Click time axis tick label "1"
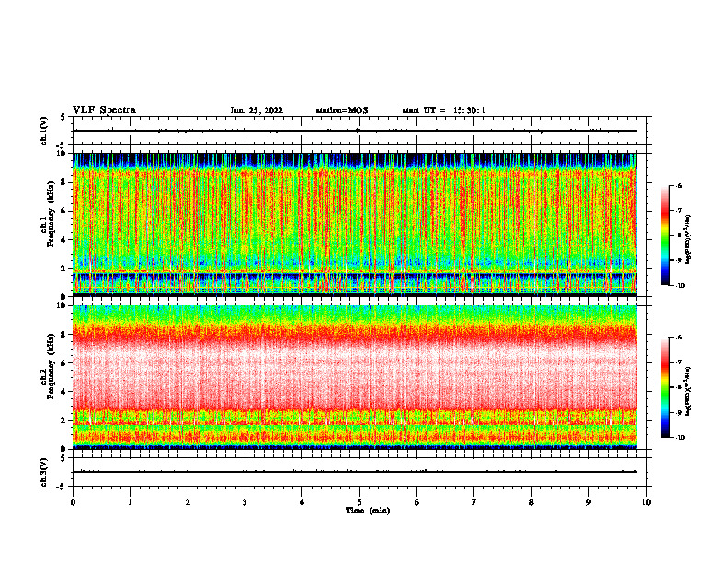Viewport: 728px width, 563px height. (x=130, y=502)
